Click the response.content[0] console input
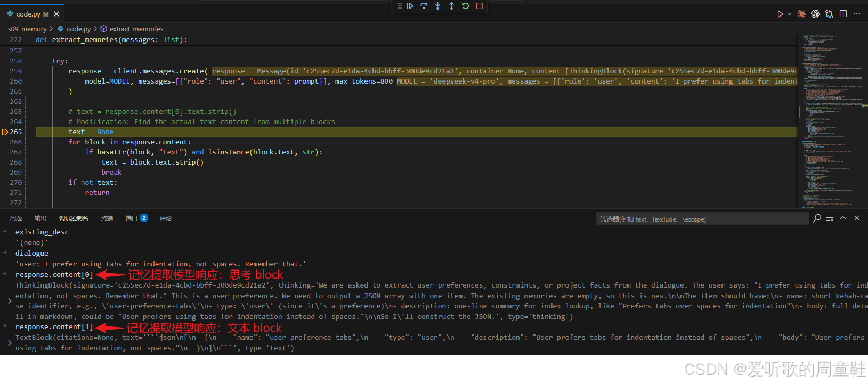 click(54, 275)
